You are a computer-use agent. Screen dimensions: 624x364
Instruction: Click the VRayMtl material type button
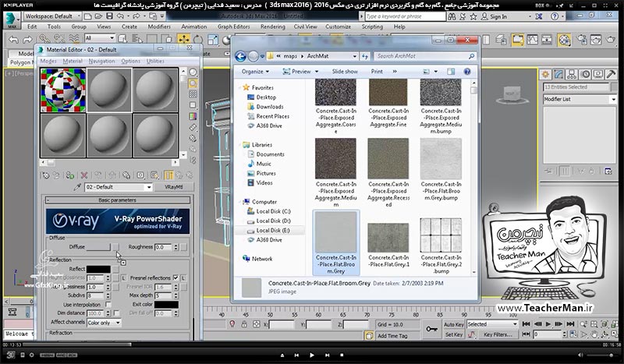[173, 187]
